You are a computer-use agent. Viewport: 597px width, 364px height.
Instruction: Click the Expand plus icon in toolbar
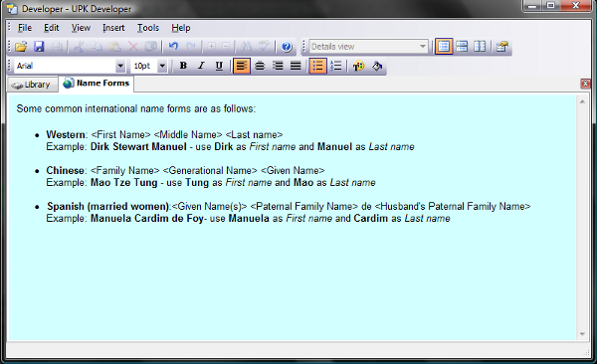pos(211,47)
